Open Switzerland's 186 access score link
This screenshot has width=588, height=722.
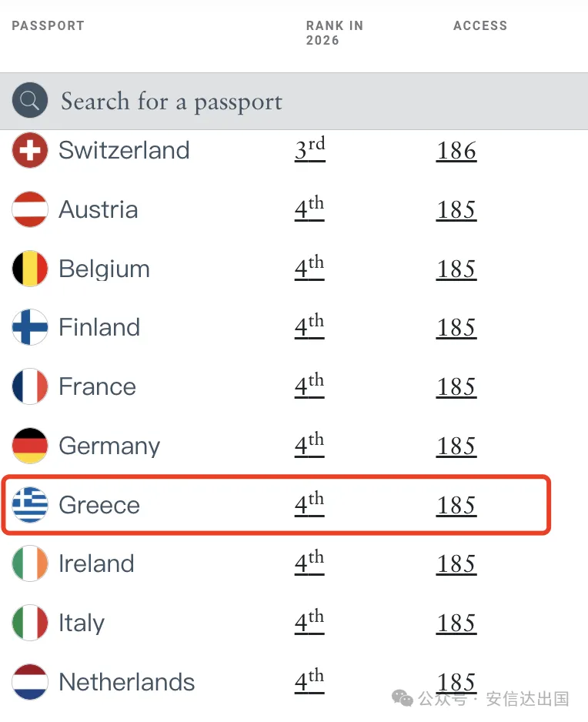coord(456,151)
